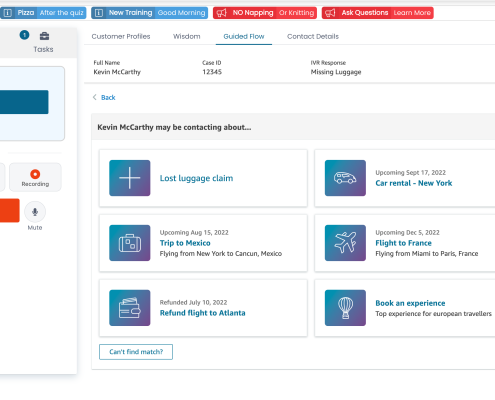Click the hot air balloon icon

coord(345,308)
